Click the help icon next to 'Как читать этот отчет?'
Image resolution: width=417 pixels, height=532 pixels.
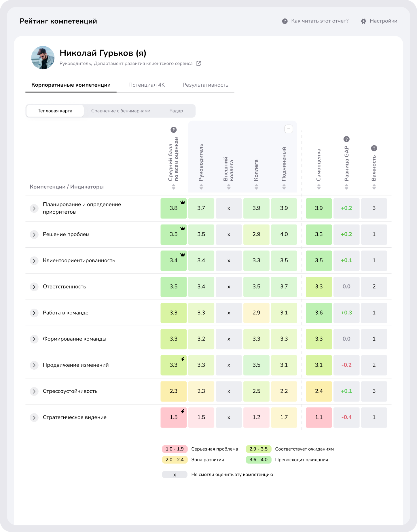coord(285,21)
